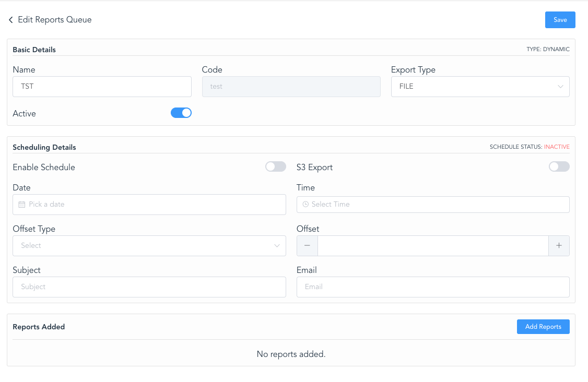The width and height of the screenshot is (588, 382).
Task: Click the Offset number input box
Action: (x=432, y=246)
